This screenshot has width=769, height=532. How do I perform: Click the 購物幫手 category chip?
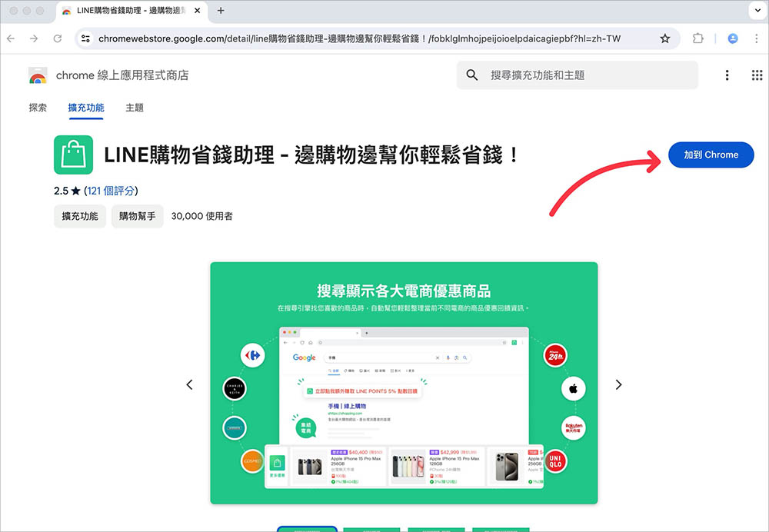click(138, 216)
